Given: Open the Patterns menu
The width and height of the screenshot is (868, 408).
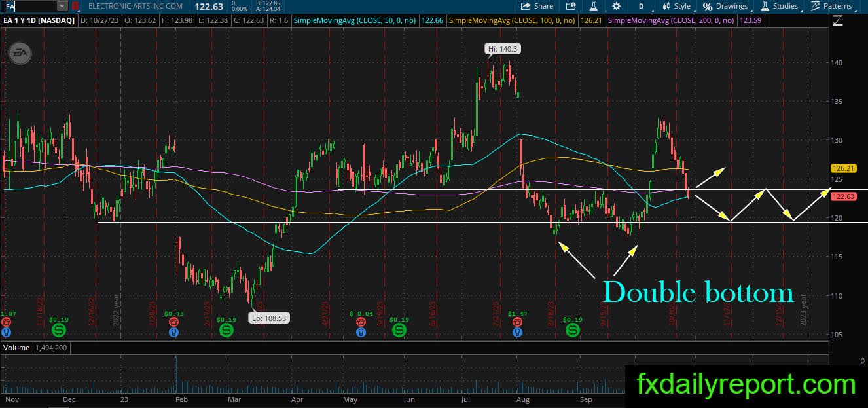Looking at the screenshot, I should (831, 6).
